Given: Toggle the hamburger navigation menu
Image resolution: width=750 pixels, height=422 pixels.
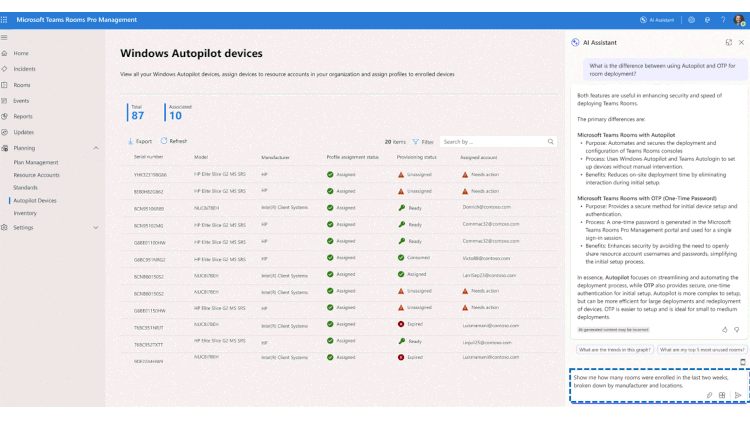Looking at the screenshot, I should [x=4, y=37].
